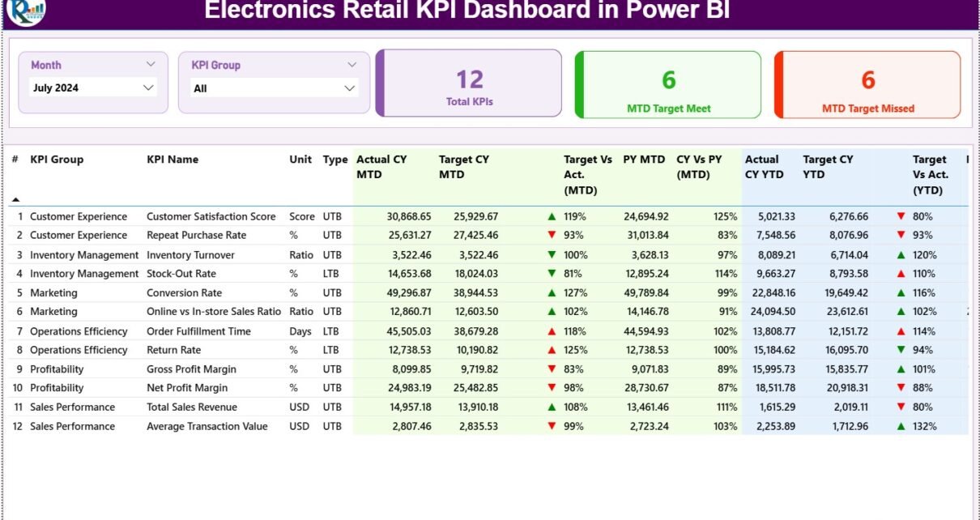Click the red MTD up arrow for Return Rate
The image size is (980, 520).
point(552,350)
